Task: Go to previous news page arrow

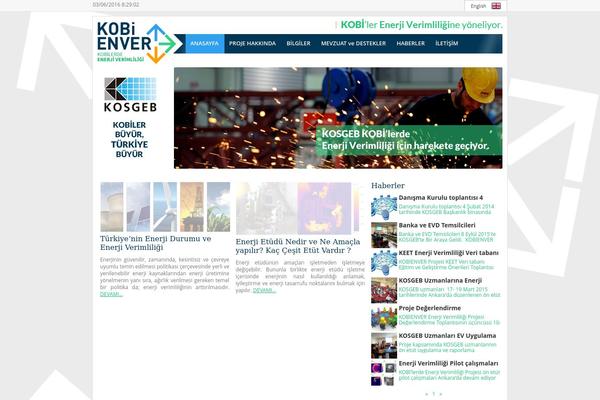Action: [427, 394]
